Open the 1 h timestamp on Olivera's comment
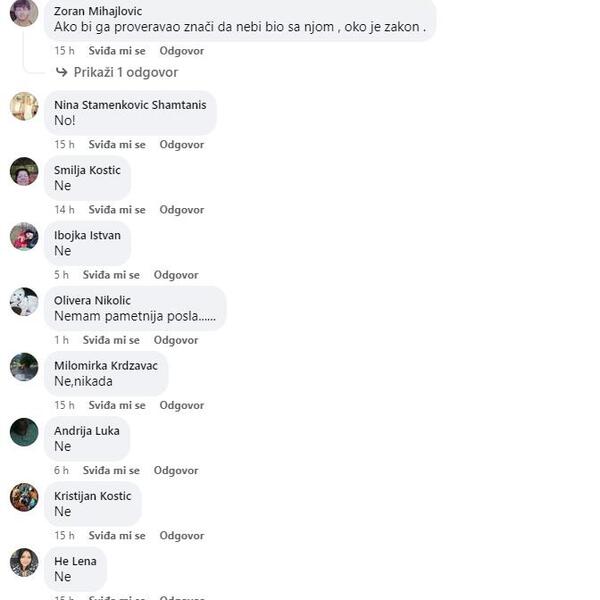 tap(61, 340)
